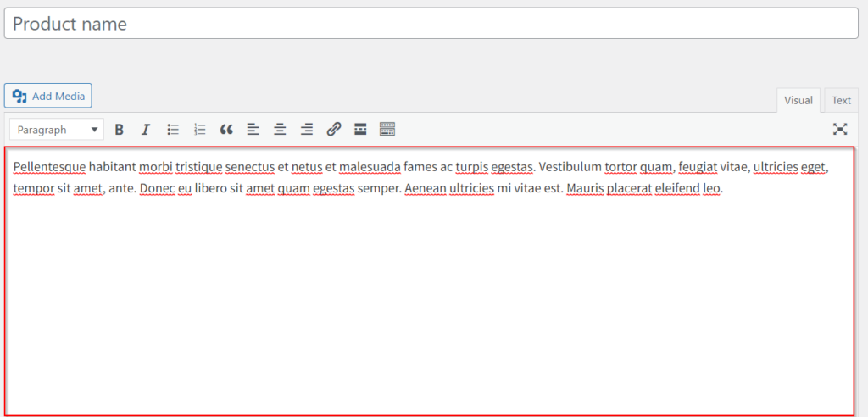868x417 pixels.
Task: Insert or edit a link
Action: (333, 130)
